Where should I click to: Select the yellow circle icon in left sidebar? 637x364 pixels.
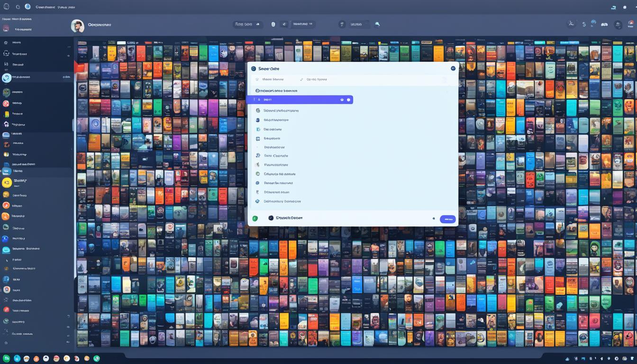7,182
